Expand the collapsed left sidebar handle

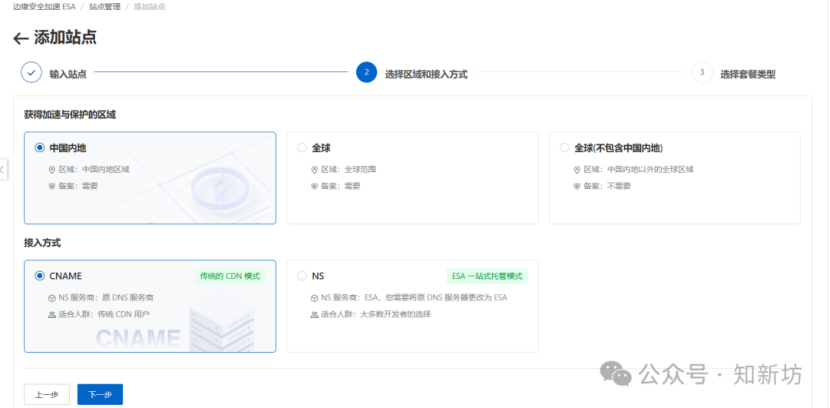coord(3,169)
